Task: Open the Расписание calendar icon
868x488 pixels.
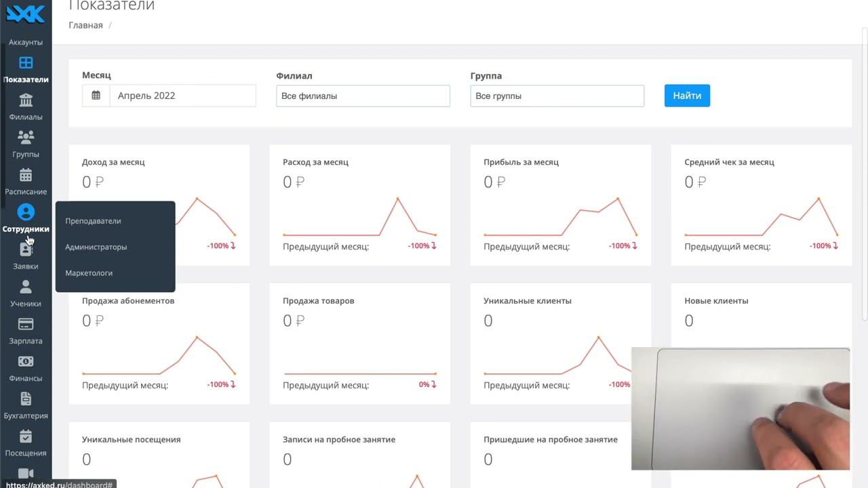Action: click(26, 175)
